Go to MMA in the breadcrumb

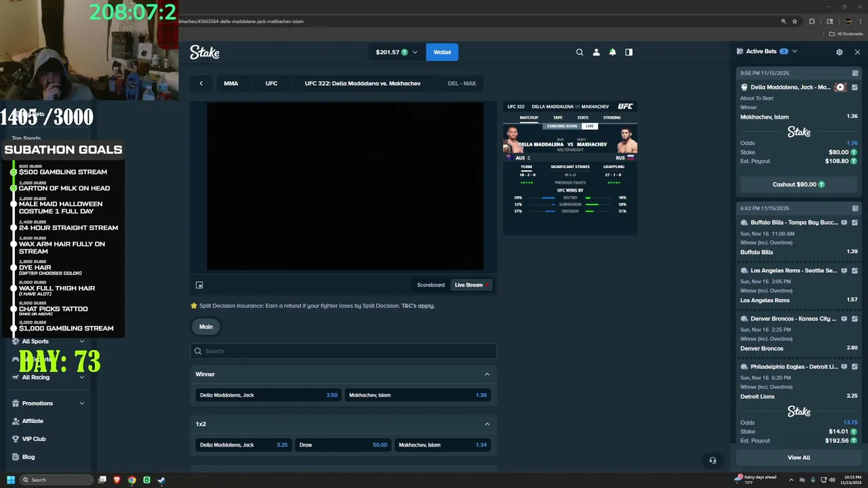coord(231,83)
